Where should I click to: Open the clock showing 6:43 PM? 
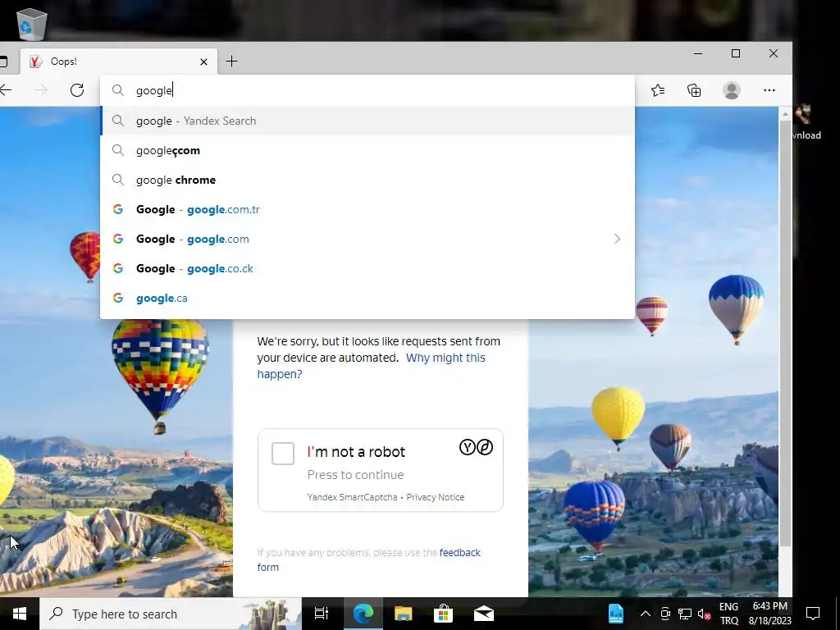click(769, 614)
